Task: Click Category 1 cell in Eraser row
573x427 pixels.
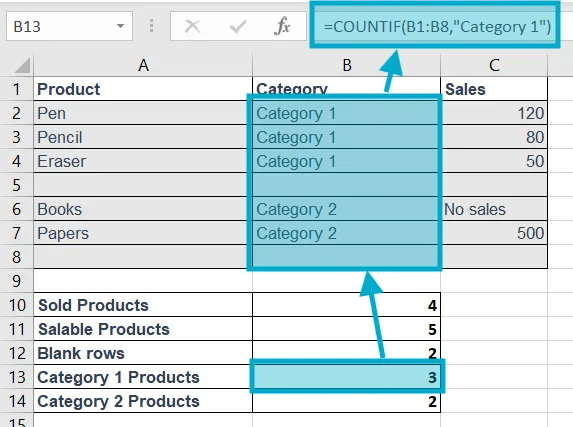Action: click(x=346, y=161)
